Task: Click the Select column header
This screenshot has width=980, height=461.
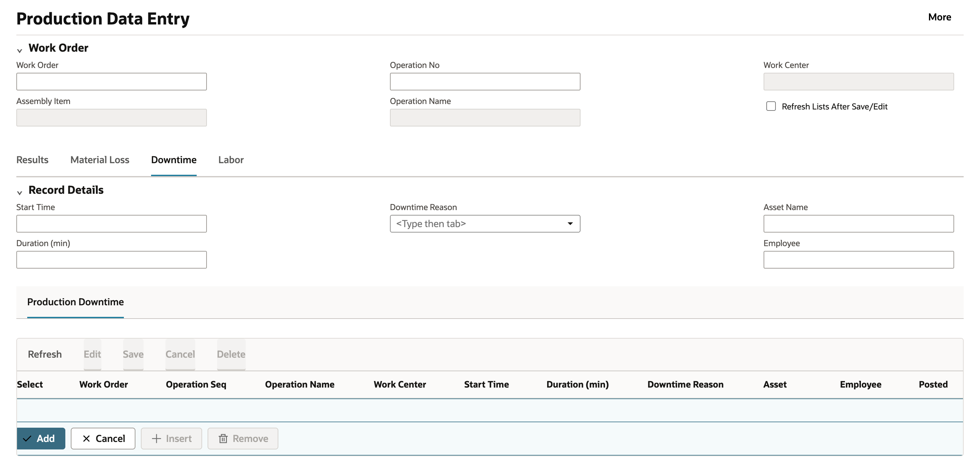Action: click(x=30, y=384)
